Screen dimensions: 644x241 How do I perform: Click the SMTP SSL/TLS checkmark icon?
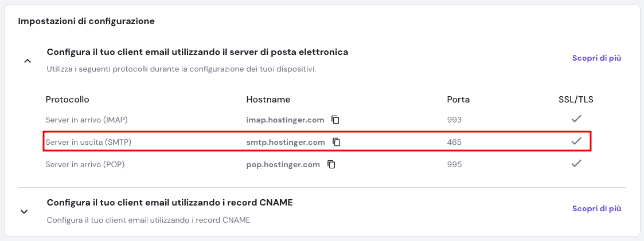click(577, 141)
